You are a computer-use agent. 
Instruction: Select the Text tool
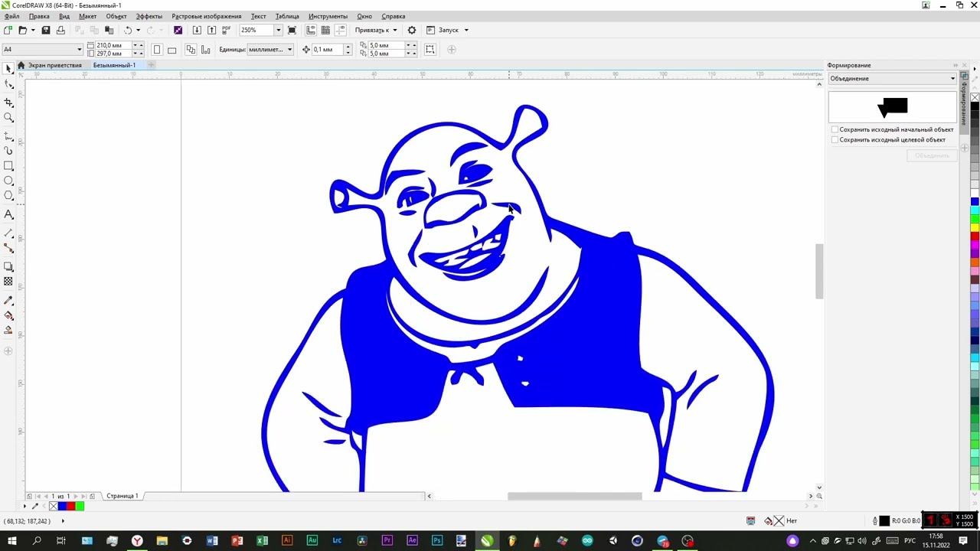(8, 214)
